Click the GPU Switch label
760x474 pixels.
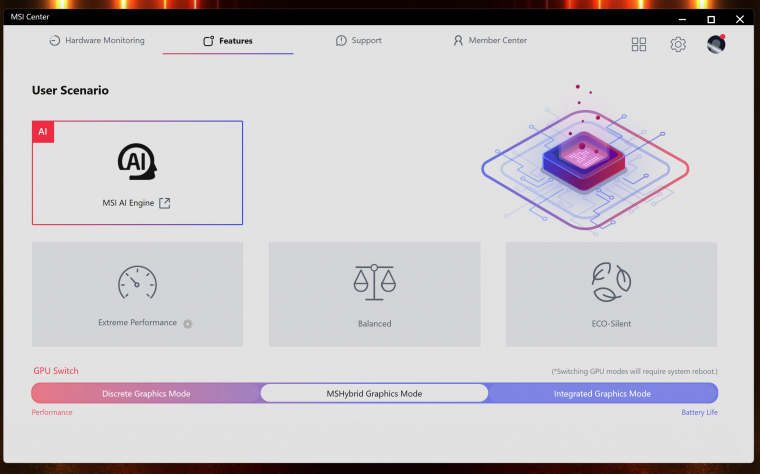tap(56, 371)
